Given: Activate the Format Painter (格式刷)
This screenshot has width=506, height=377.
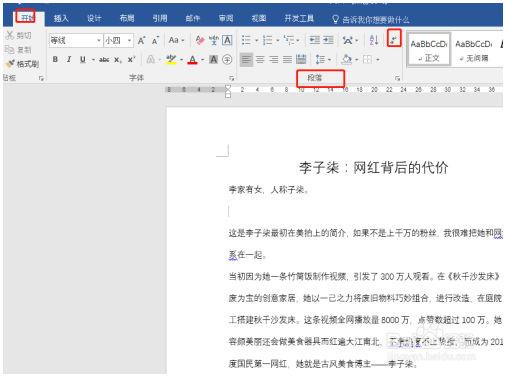Looking at the screenshot, I should (x=22, y=63).
